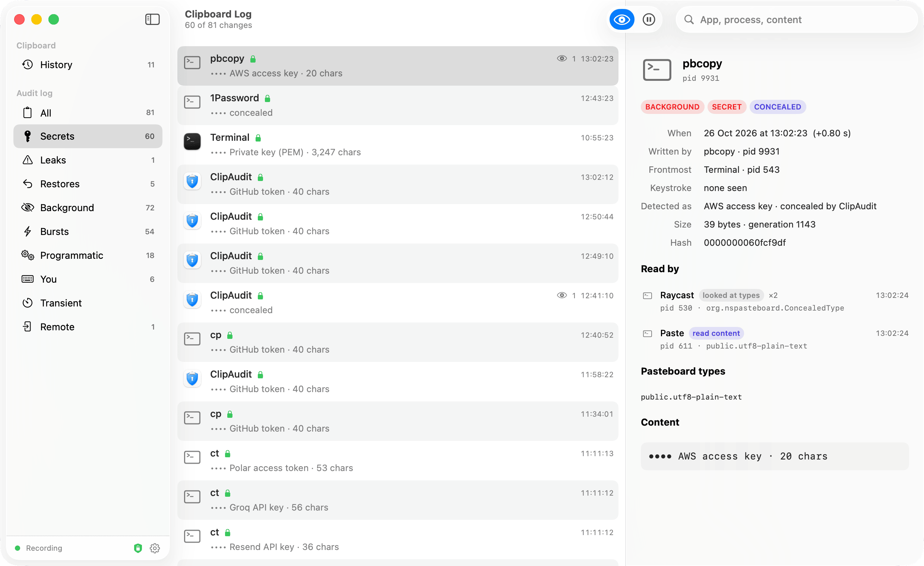Toggle the sidebar panel icon
This screenshot has height=566, width=924.
tap(152, 19)
